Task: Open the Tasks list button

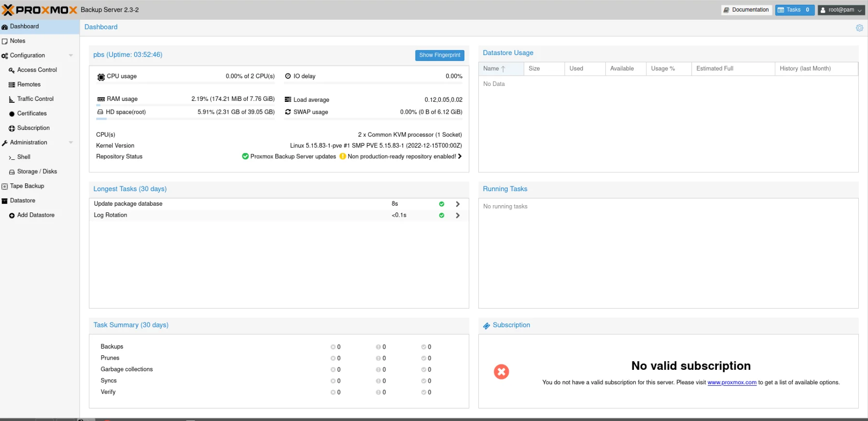Action: tap(795, 10)
